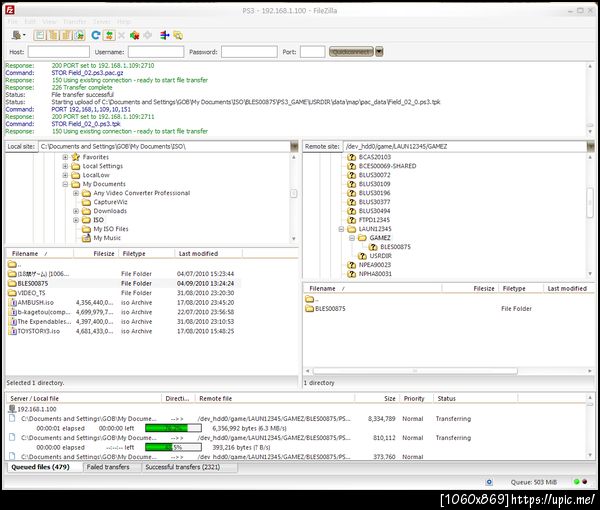
Task: Open the Transfer menu
Action: coord(74,22)
